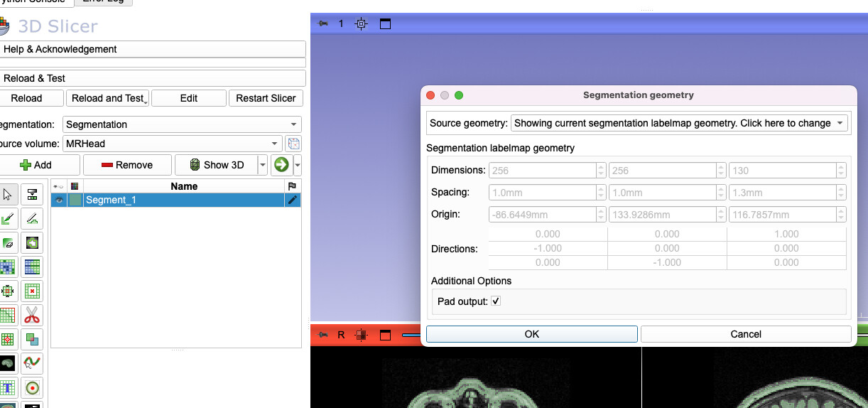868x408 pixels.
Task: Open source volume geometry button beside MRHead
Action: point(293,144)
